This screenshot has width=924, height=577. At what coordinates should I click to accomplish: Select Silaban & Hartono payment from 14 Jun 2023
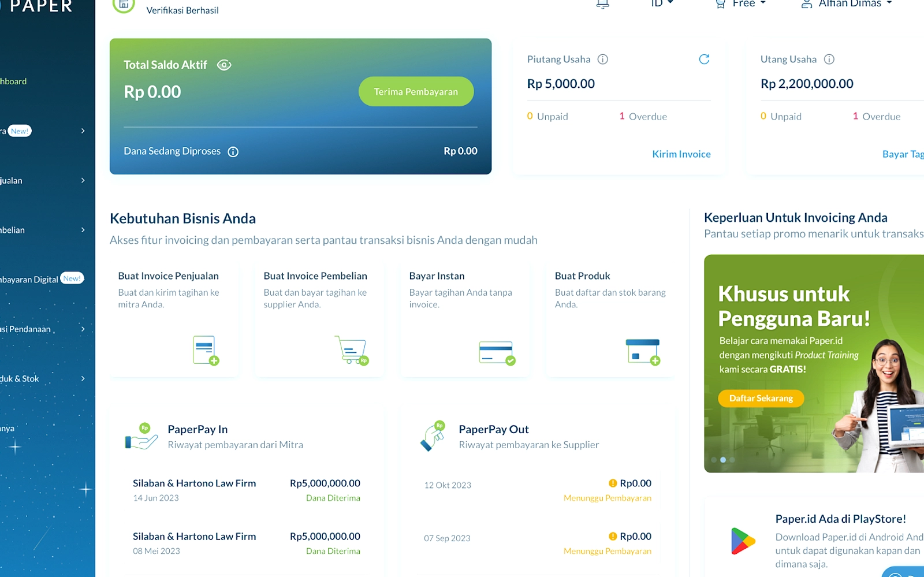coord(247,490)
